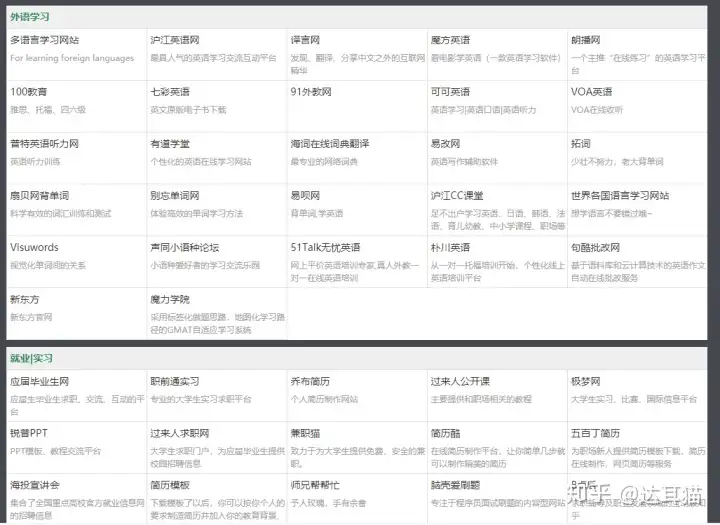720x525 pixels.
Task: Visit the 别忘单词网 link
Action: [175, 196]
